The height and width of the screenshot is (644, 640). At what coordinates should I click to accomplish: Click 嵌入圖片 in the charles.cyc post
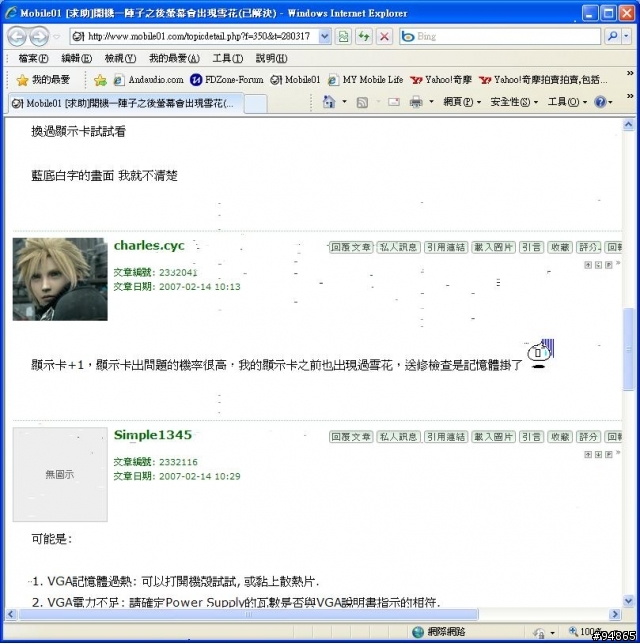click(493, 247)
